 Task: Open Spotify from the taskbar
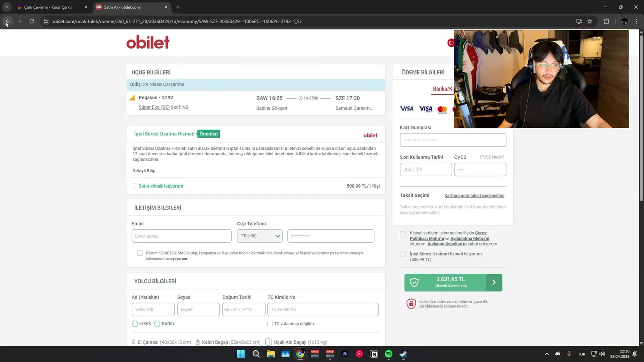389,354
